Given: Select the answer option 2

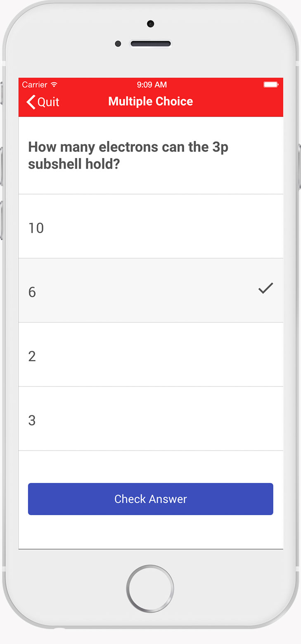Looking at the screenshot, I should 151,355.
